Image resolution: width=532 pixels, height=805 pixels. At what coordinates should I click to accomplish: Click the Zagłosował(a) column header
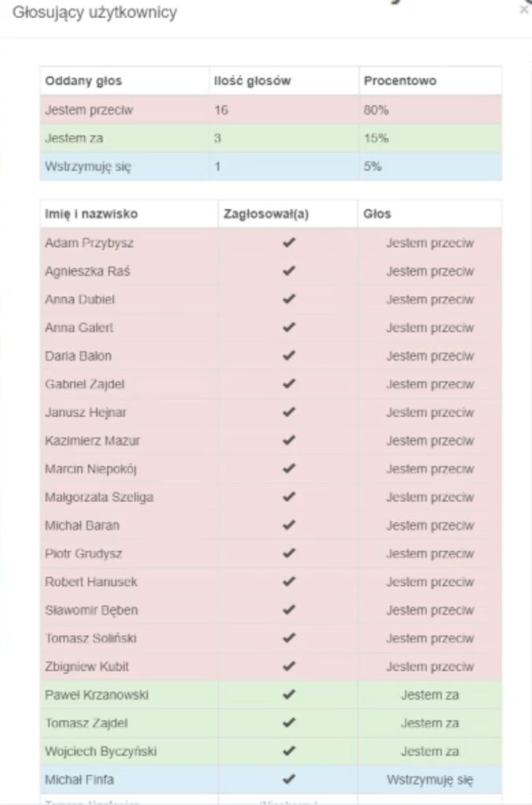(267, 214)
